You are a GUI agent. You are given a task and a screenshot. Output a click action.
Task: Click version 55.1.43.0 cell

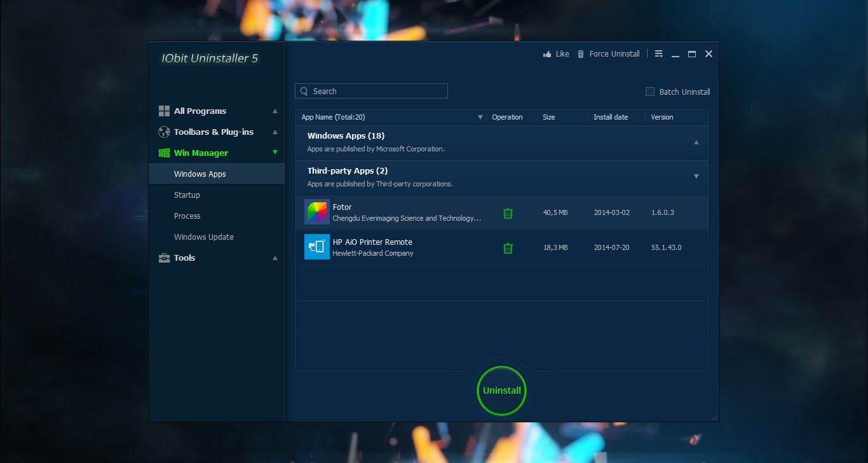pyautogui.click(x=667, y=247)
